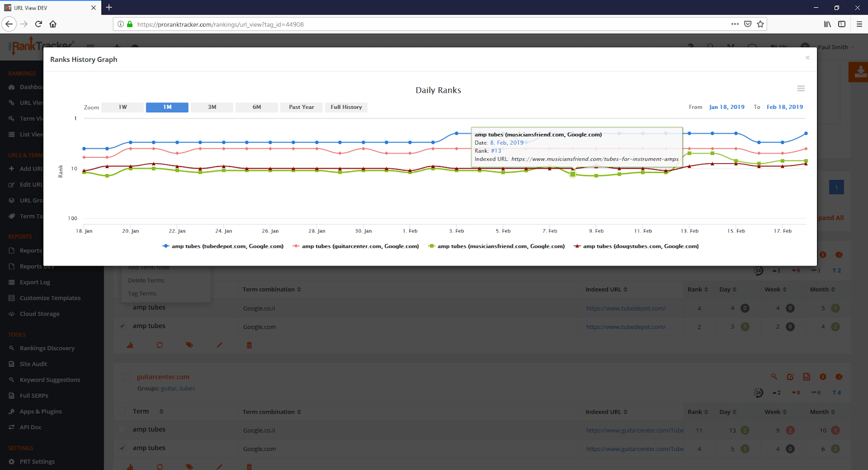This screenshot has height=470, width=868.
Task: Show site information for proranktracker.com
Action: pos(121,24)
